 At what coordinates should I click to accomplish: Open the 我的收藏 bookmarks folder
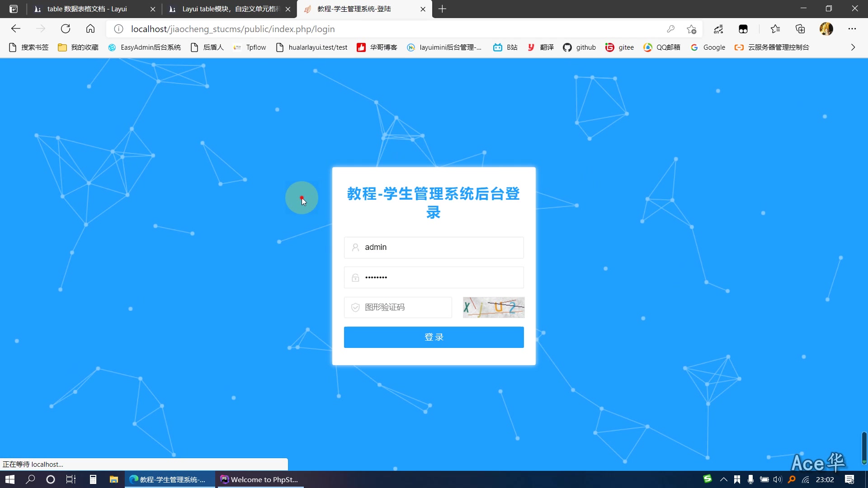point(78,47)
